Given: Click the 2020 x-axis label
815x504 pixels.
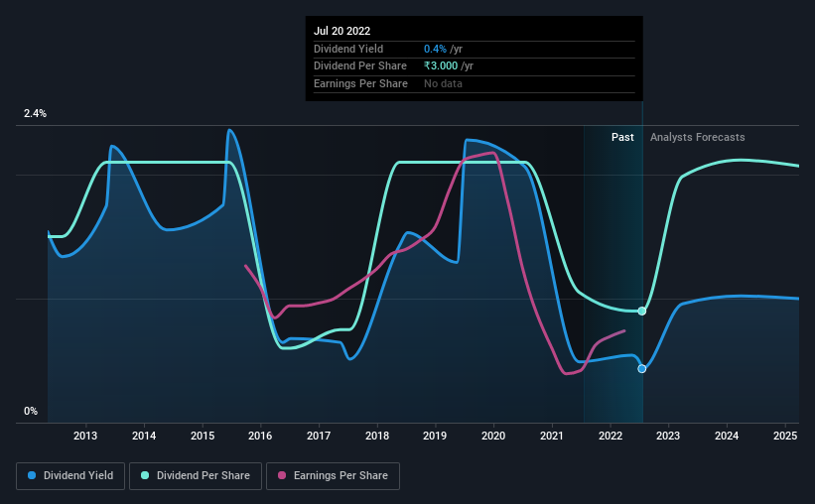Looking at the screenshot, I should [493, 436].
